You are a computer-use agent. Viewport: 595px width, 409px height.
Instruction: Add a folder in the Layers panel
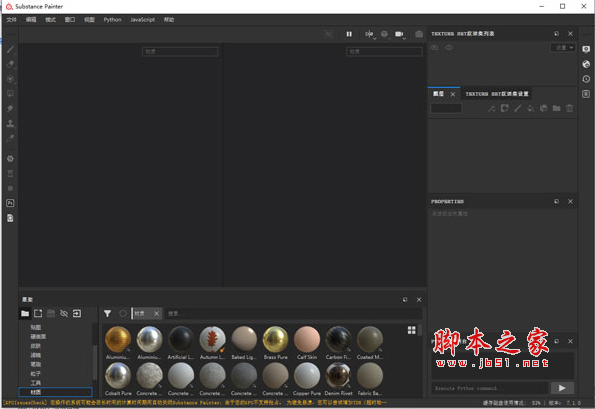557,109
